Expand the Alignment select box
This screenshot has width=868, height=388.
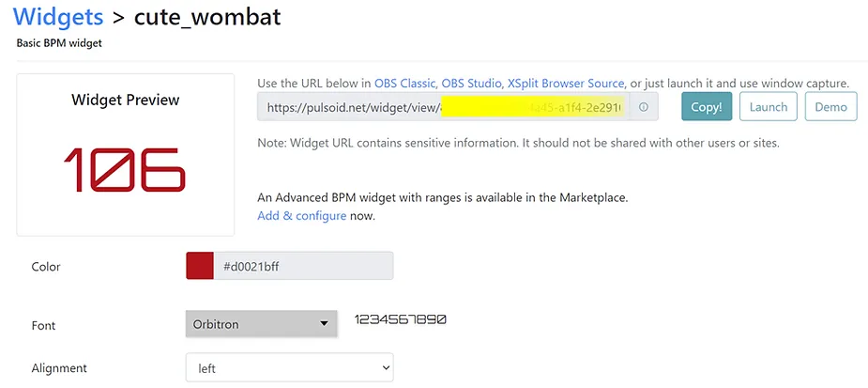coord(290,368)
